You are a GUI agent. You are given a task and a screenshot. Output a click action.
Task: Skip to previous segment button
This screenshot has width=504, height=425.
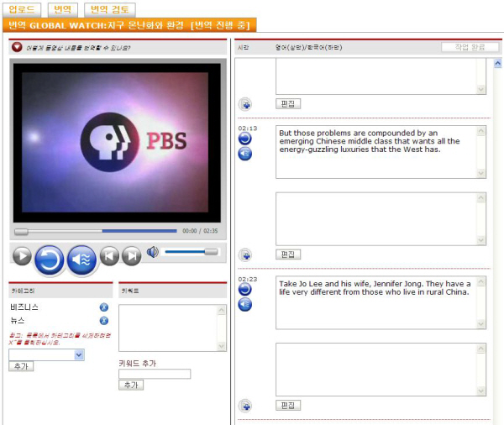(x=109, y=256)
